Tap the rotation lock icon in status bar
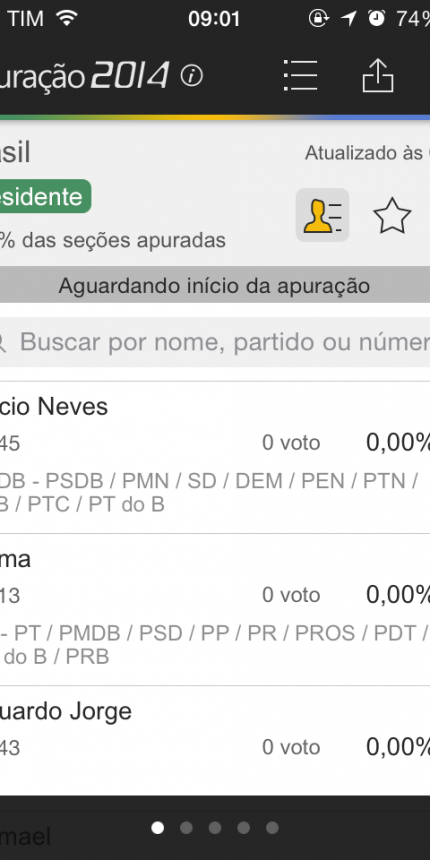This screenshot has width=430, height=860. click(x=318, y=18)
